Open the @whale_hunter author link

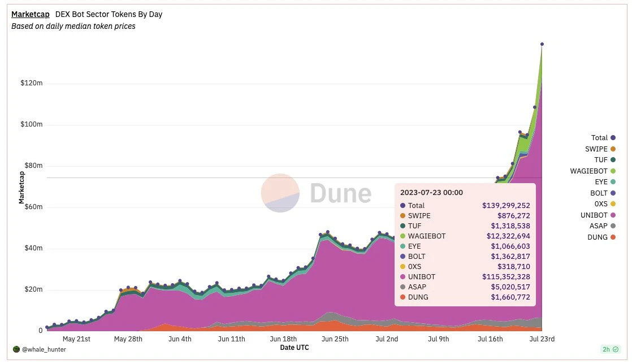pos(44,349)
